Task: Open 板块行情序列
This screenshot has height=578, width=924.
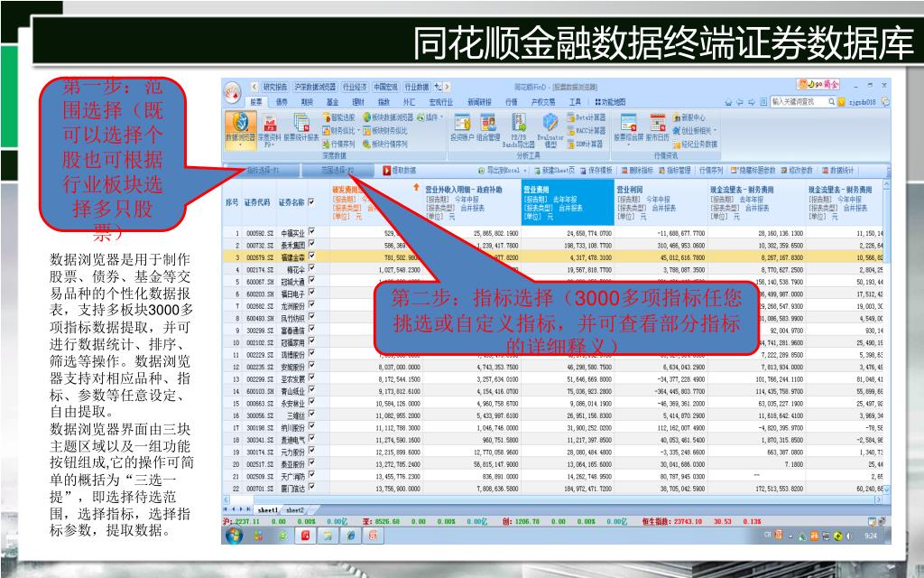Action: pos(384,144)
